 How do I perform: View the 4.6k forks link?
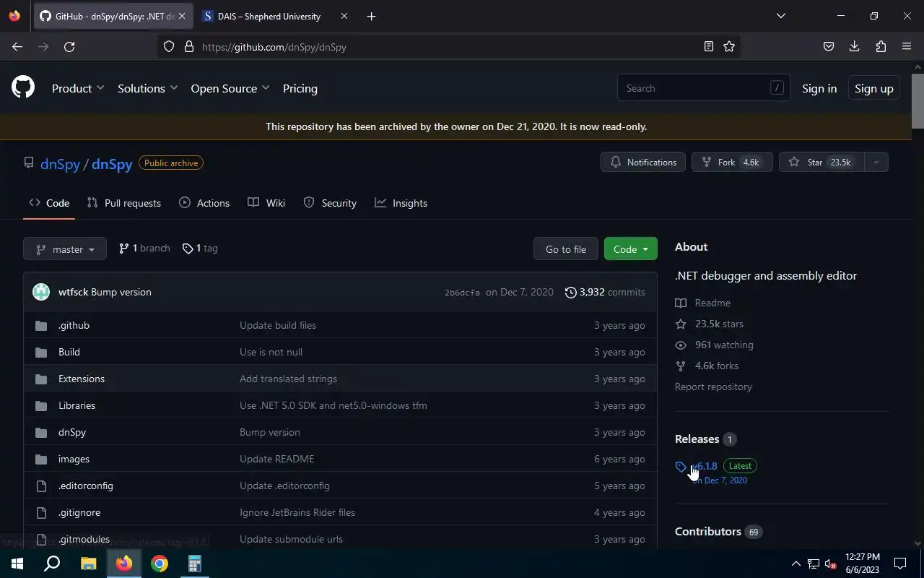(x=707, y=366)
